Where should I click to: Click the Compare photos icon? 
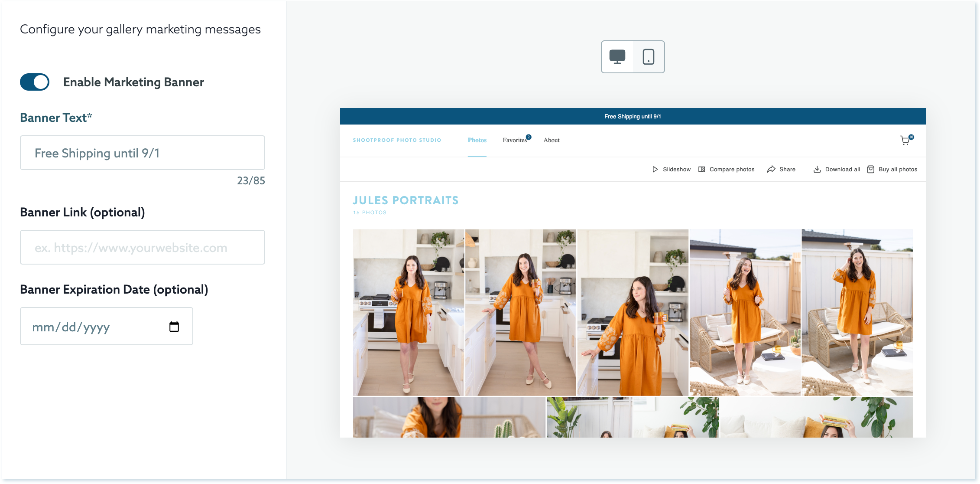click(702, 170)
